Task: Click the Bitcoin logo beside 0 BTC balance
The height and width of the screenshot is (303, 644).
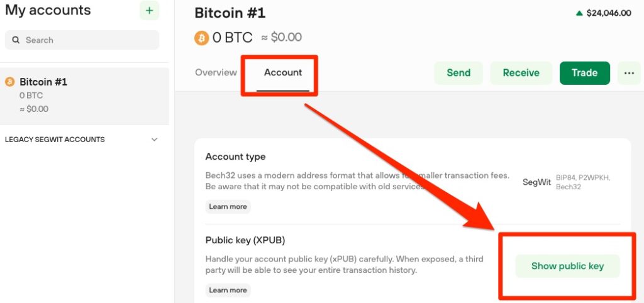Action: [202, 38]
